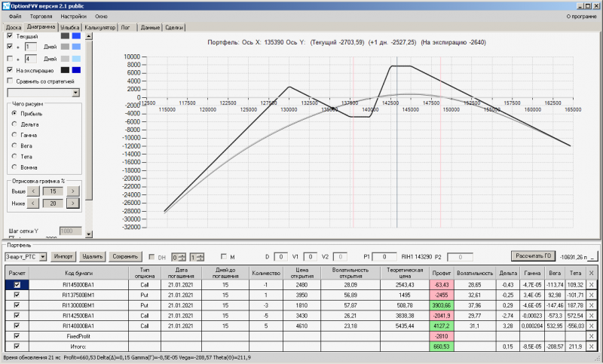Click scroll-down arrow of left settings panel
The image size is (603, 364).
click(89, 234)
